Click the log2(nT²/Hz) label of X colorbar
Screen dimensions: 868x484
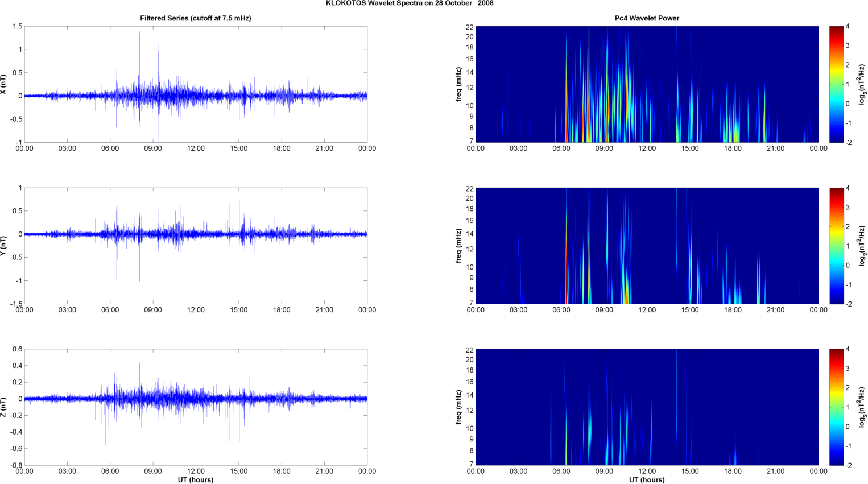tap(863, 84)
